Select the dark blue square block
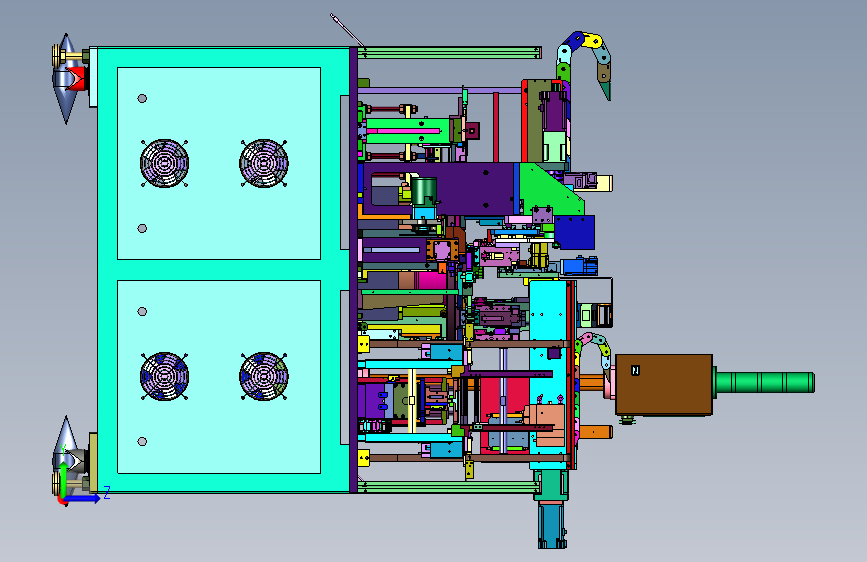Image resolution: width=867 pixels, height=562 pixels. pos(574,232)
